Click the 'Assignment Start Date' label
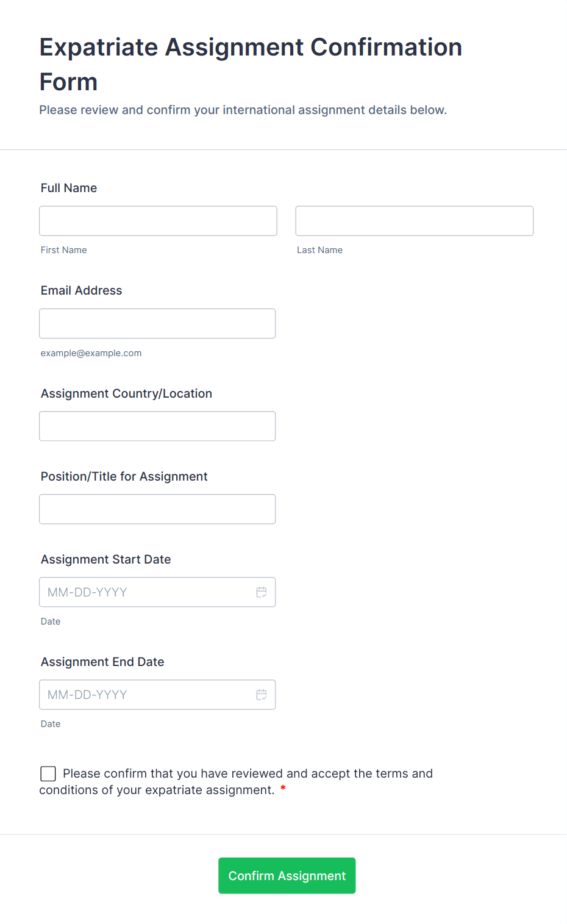The width and height of the screenshot is (567, 924). (106, 559)
